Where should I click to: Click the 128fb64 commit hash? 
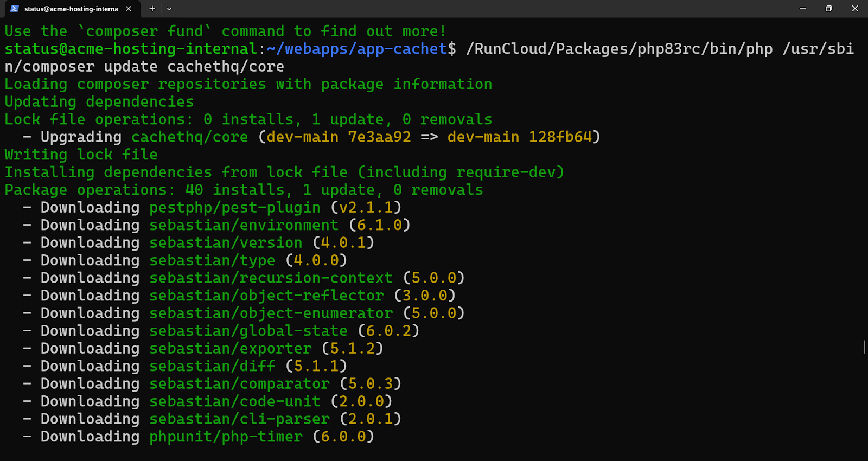[560, 137]
